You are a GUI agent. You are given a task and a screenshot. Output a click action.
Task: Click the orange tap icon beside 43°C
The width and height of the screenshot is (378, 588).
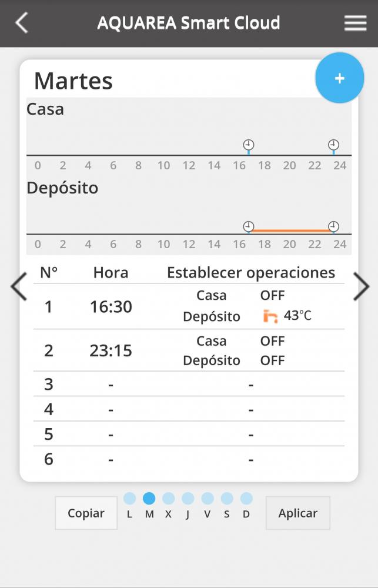point(270,316)
